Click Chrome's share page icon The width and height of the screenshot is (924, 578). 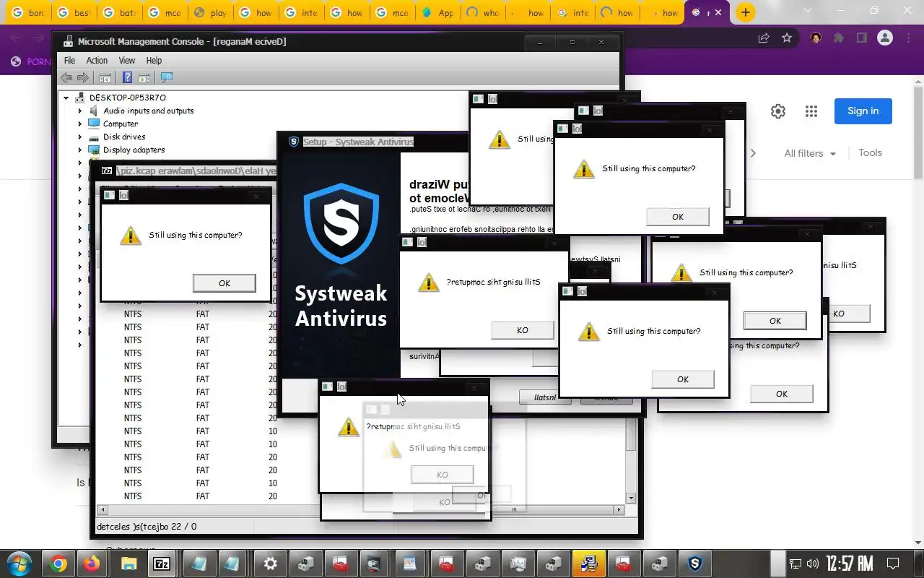(763, 38)
